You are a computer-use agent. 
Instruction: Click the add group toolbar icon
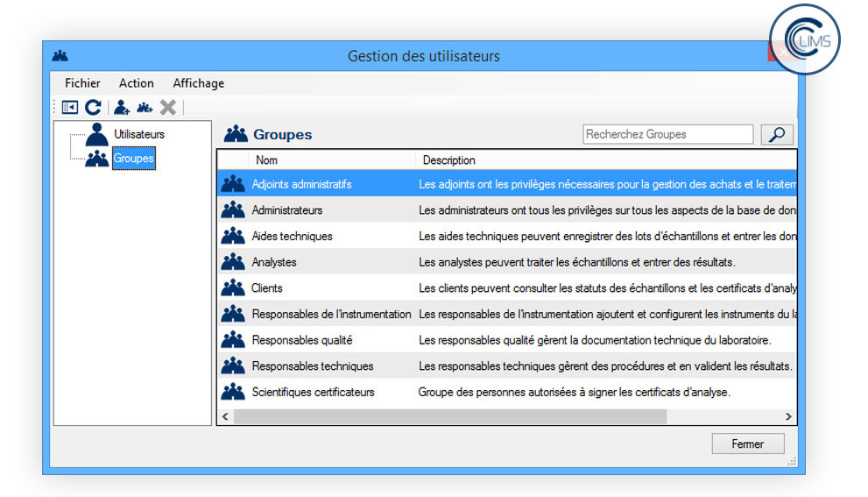(x=145, y=108)
